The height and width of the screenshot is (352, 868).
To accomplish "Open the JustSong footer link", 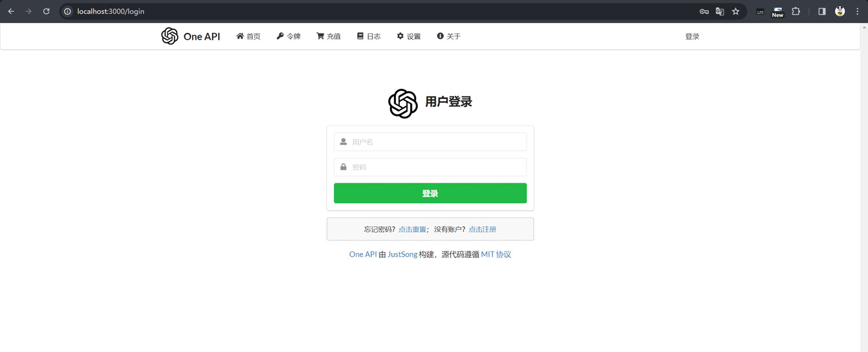I will (402, 254).
